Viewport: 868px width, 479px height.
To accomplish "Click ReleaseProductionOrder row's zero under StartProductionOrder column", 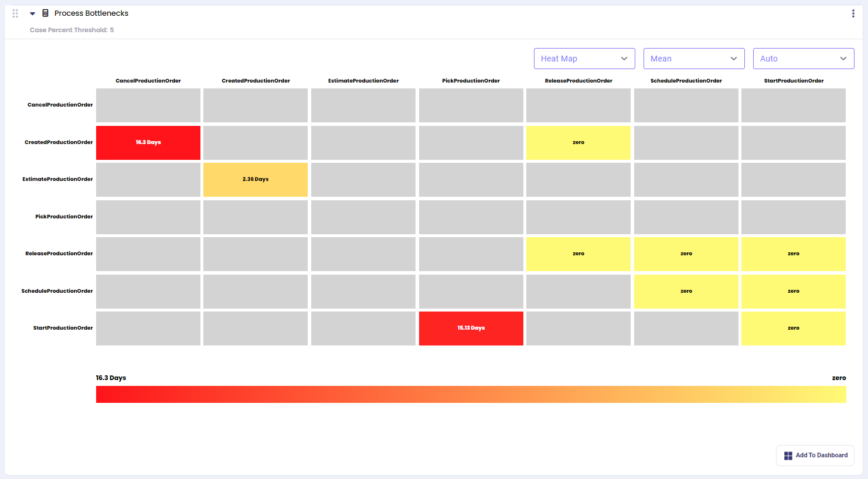I will coord(794,254).
